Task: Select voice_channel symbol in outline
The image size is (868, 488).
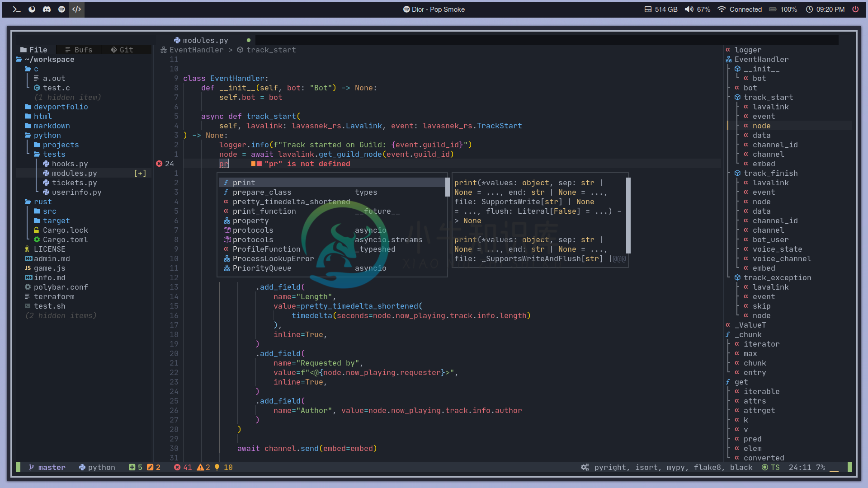Action: (782, 258)
